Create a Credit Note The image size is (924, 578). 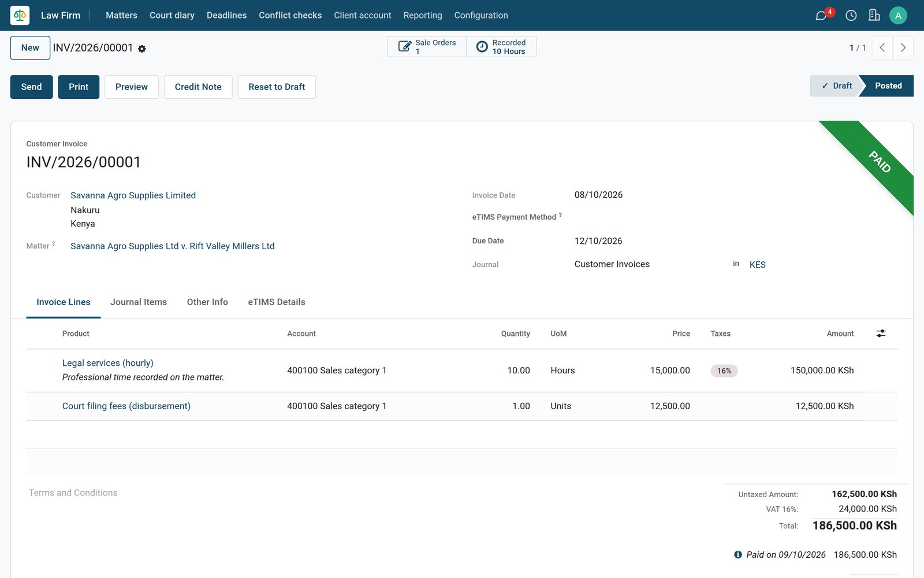pyautogui.click(x=198, y=87)
